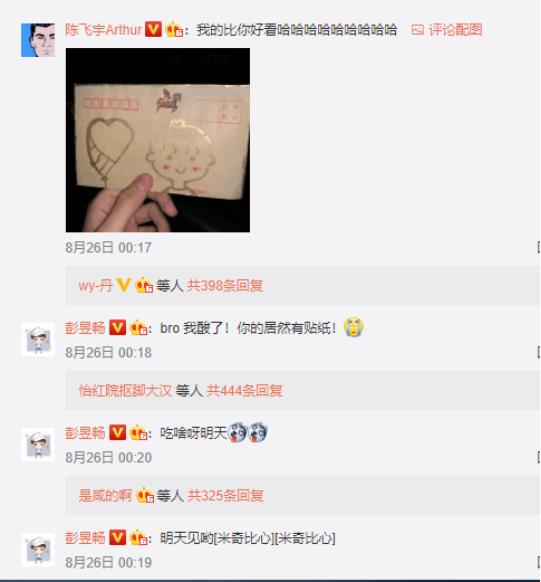Open 是咸的啊 user profile link
This screenshot has height=582, width=541.
coord(105,496)
